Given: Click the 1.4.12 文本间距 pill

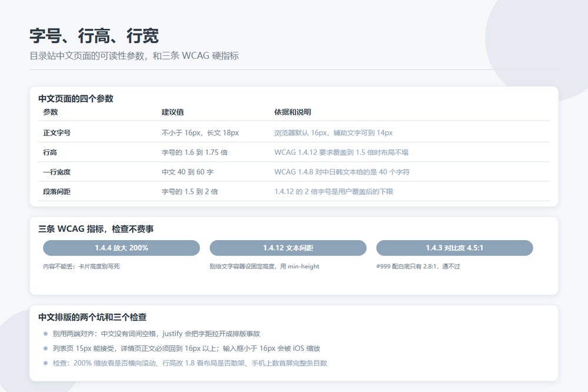Looking at the screenshot, I should 288,248.
